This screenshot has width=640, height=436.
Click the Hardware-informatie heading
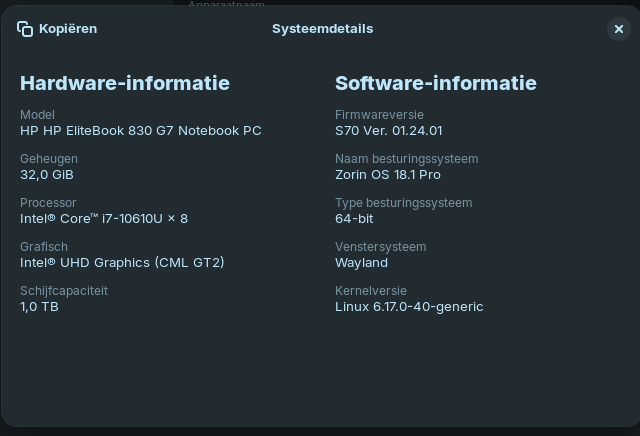point(125,83)
